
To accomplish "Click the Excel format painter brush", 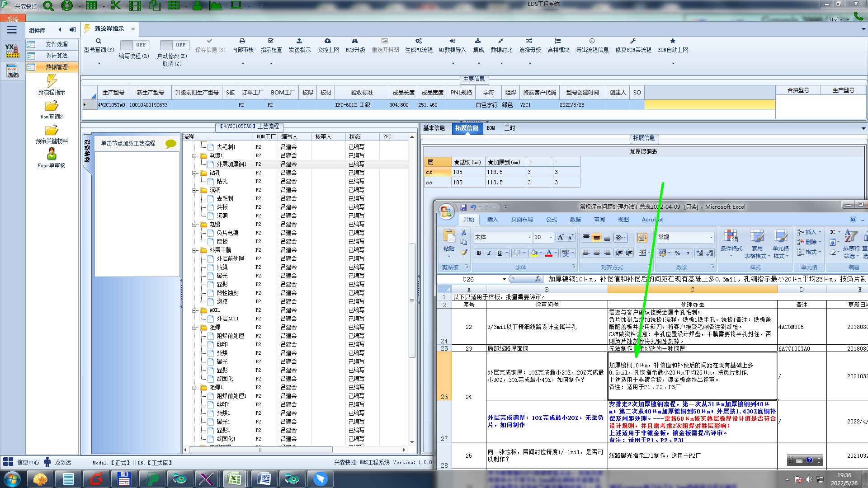I will pyautogui.click(x=464, y=253).
